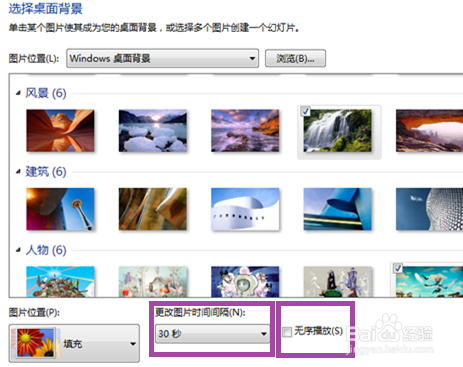Screen dimensions: 463x367
Task: Click the 风景 (6) group heading
Action: click(x=46, y=93)
